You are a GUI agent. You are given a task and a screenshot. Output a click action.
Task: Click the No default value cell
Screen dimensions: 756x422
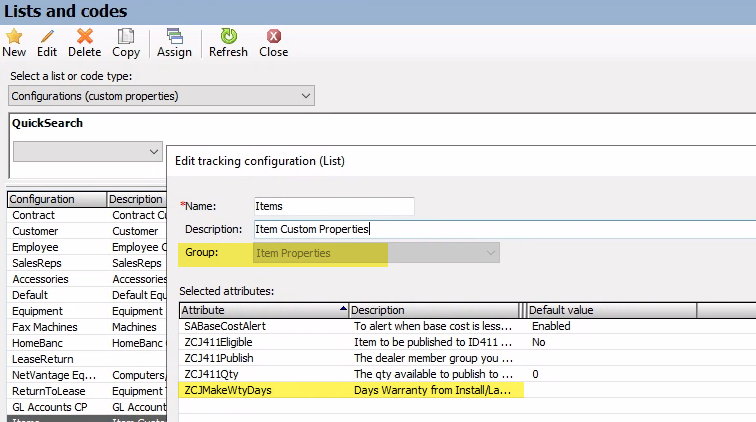[539, 342]
